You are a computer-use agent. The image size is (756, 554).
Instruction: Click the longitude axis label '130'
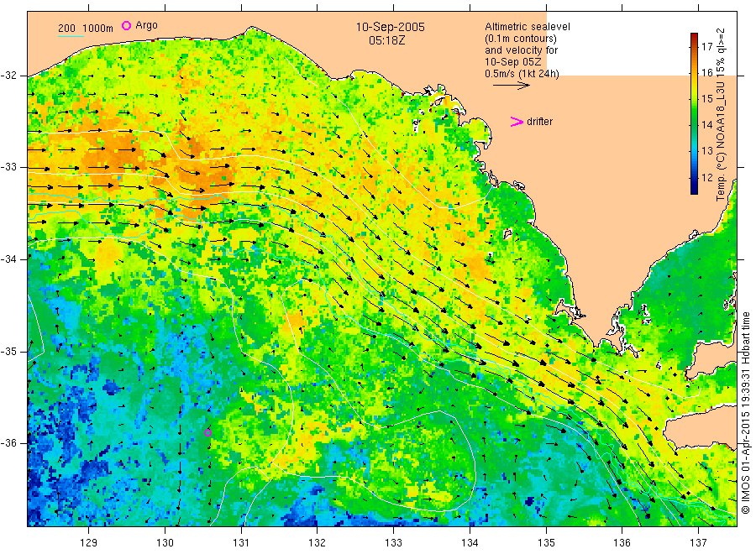tap(165, 543)
